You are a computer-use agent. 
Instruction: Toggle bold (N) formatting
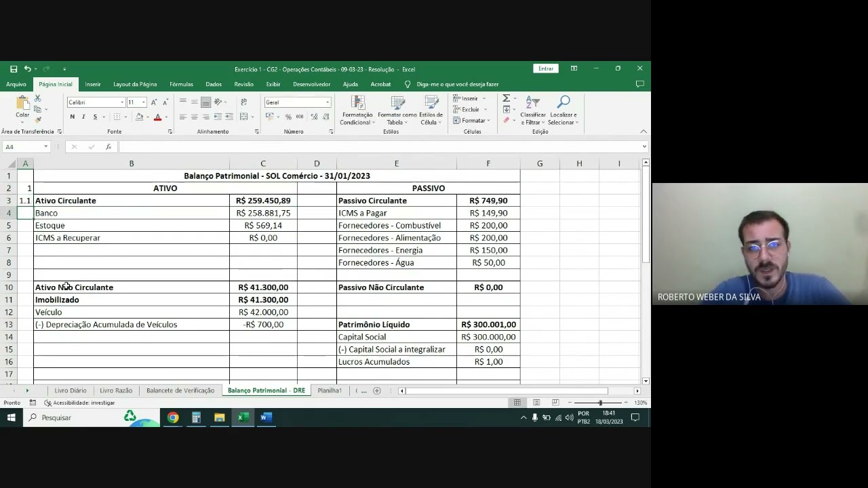[72, 117]
